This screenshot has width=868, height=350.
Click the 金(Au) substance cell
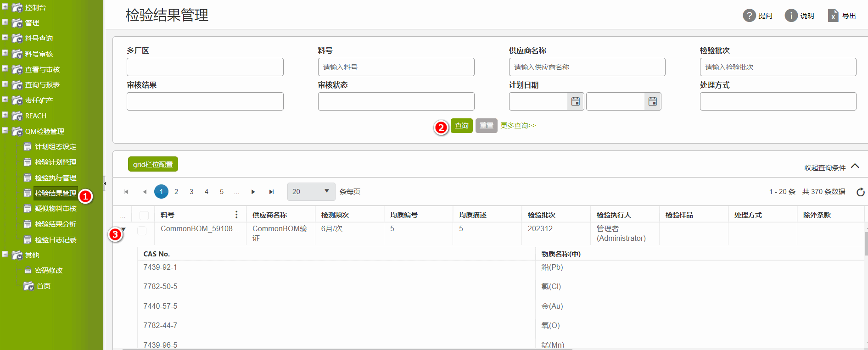click(552, 306)
